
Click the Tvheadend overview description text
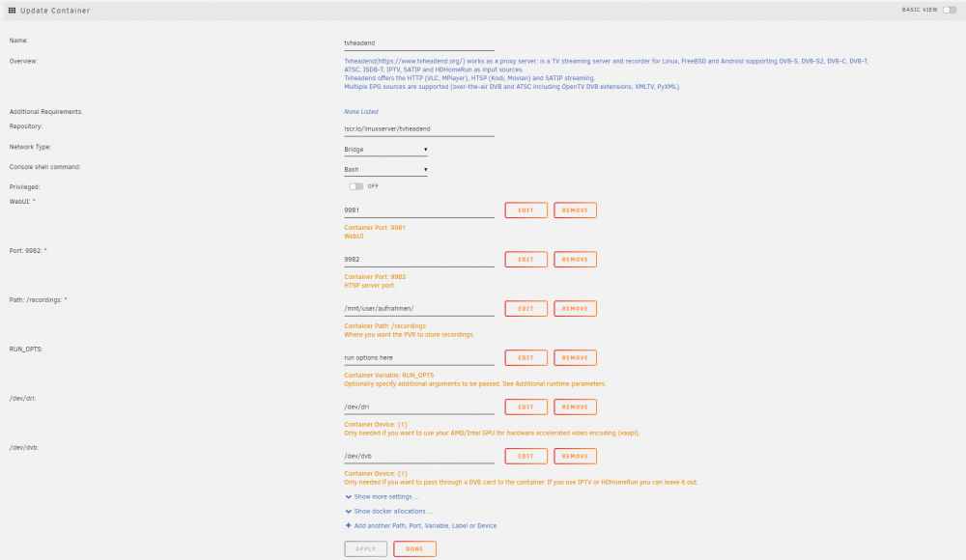coord(607,74)
